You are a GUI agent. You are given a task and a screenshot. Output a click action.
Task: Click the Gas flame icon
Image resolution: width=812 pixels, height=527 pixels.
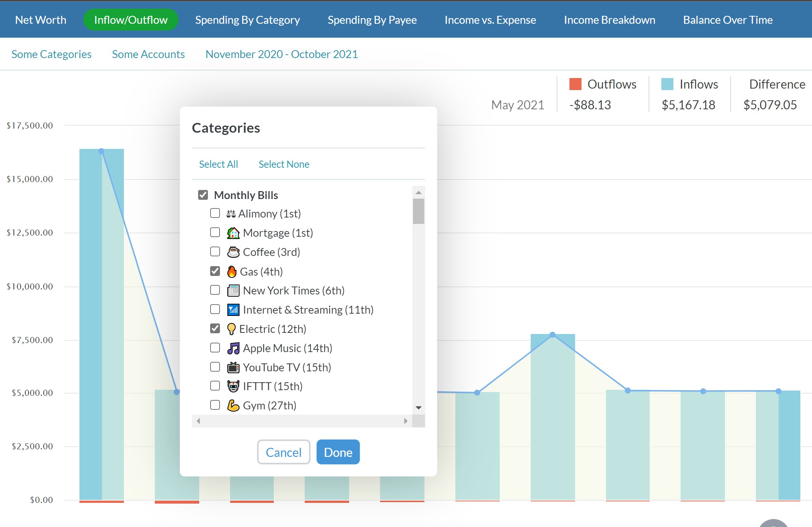(232, 271)
